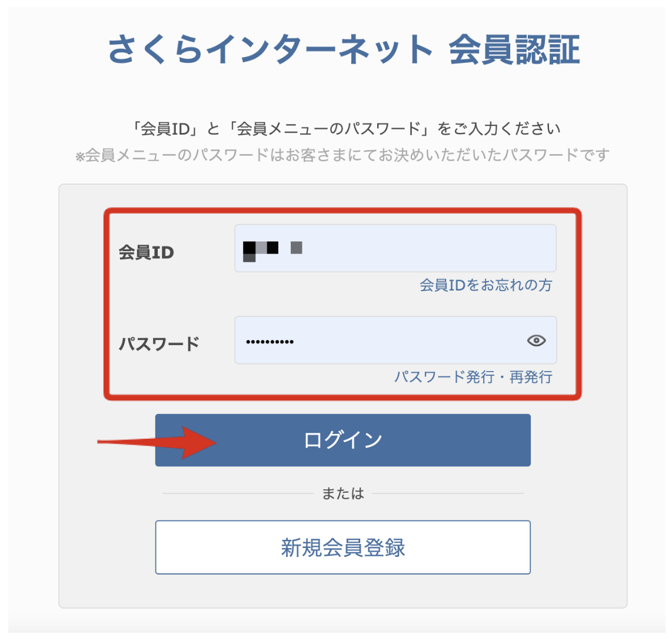Open the パスワード発行・再発行 link

(473, 377)
